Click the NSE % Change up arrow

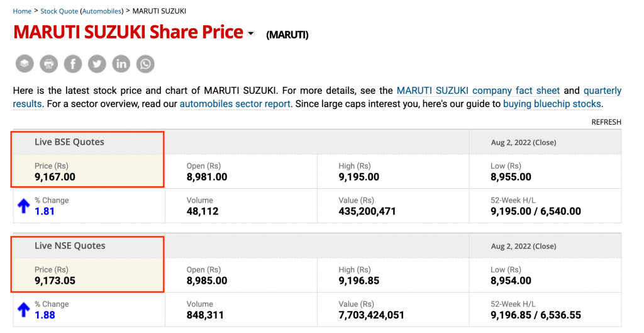point(24,310)
